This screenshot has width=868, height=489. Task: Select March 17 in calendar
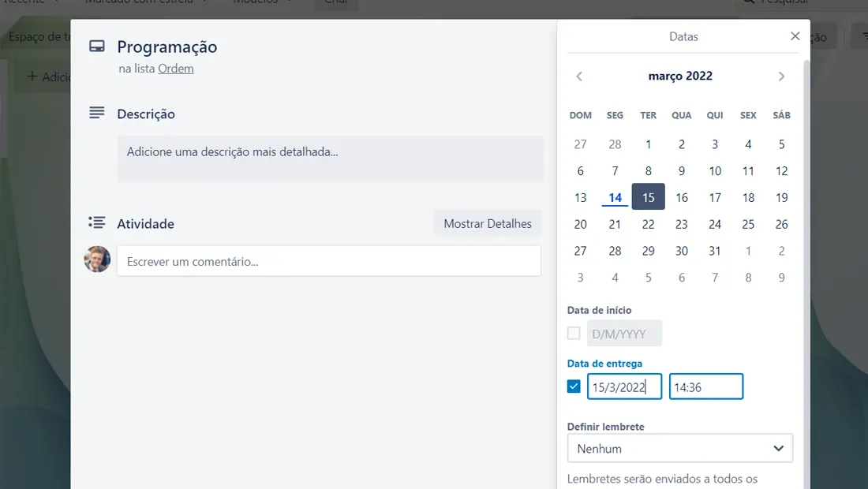click(715, 197)
